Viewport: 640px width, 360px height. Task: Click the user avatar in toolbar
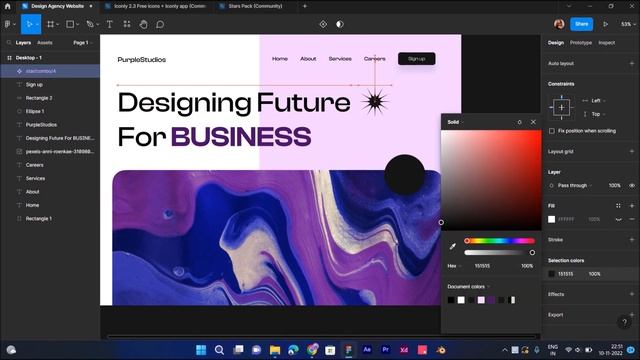click(559, 24)
